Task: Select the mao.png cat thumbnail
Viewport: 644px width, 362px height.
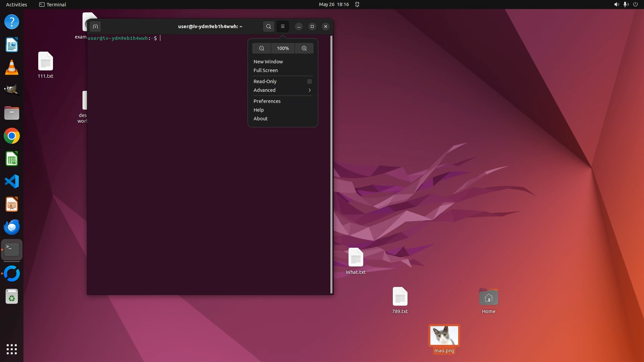Action: 444,336
